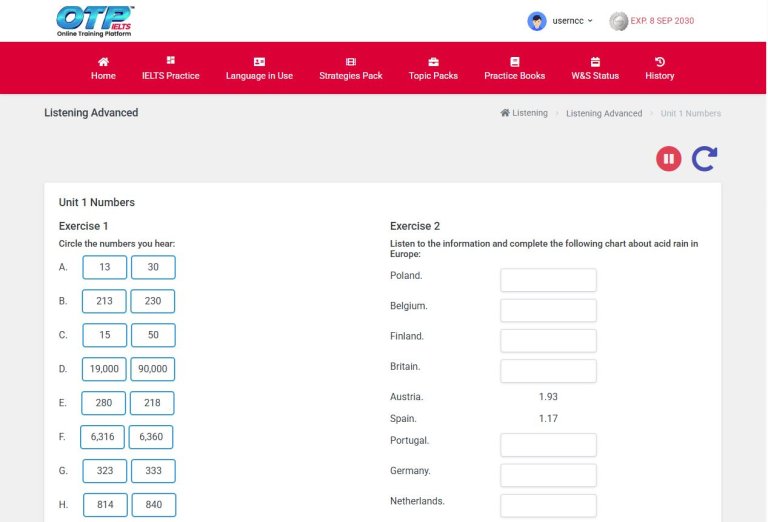This screenshot has height=522, width=768.
Task: Focus the Germany answer field
Action: click(548, 475)
